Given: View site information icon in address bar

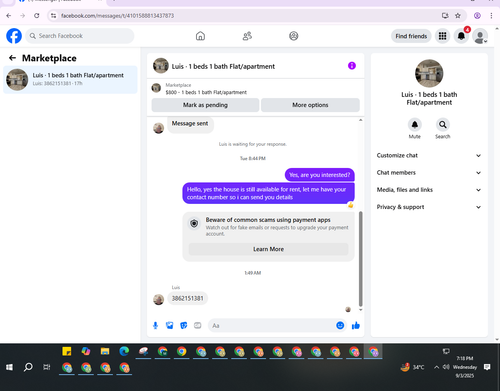Looking at the screenshot, I should pos(54,16).
